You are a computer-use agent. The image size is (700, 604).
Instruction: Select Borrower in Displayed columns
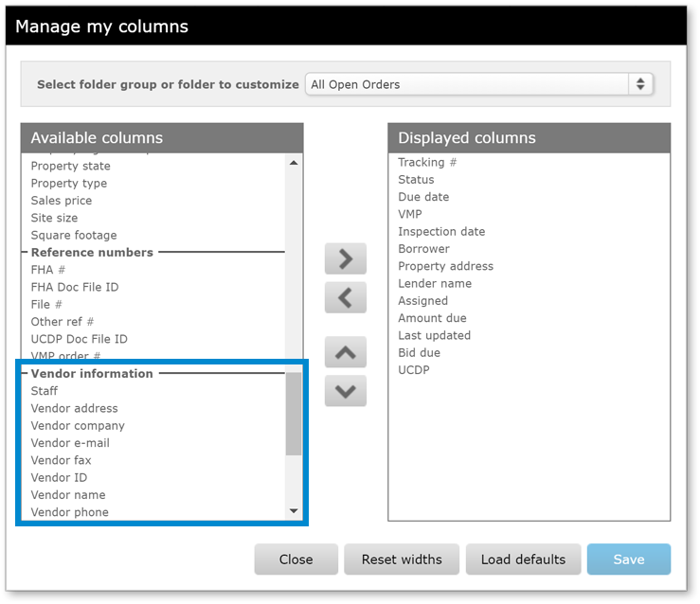423,249
